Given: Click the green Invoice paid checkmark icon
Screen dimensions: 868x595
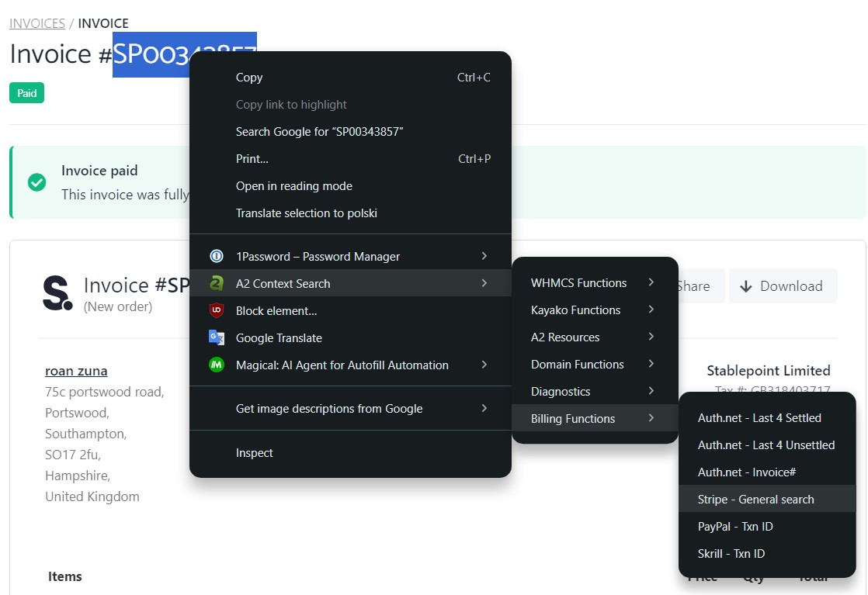Looking at the screenshot, I should pos(37,182).
